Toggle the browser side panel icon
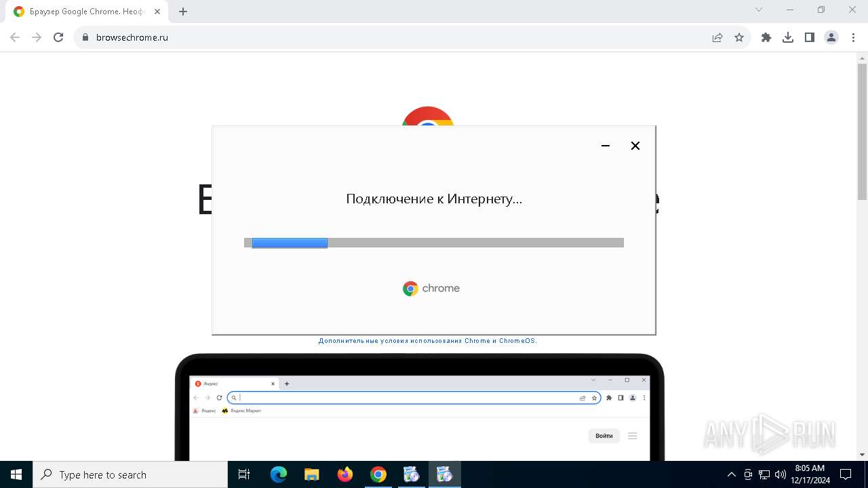The width and height of the screenshot is (868, 488). click(810, 37)
